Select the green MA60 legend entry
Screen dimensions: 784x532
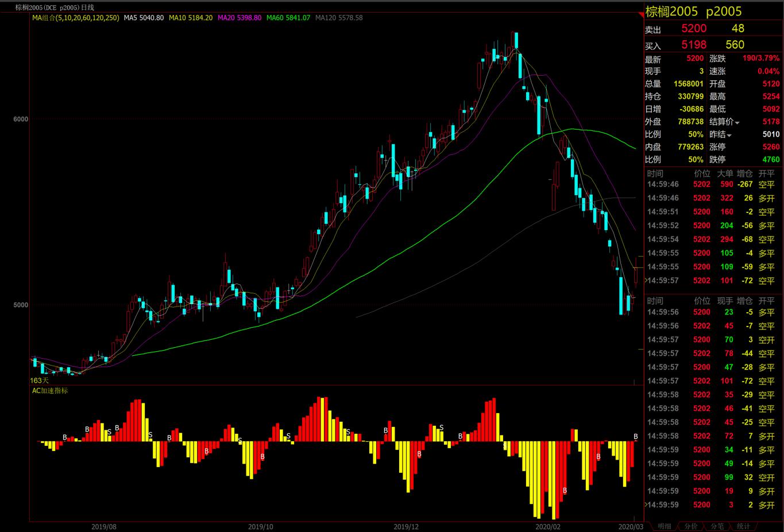[x=288, y=18]
